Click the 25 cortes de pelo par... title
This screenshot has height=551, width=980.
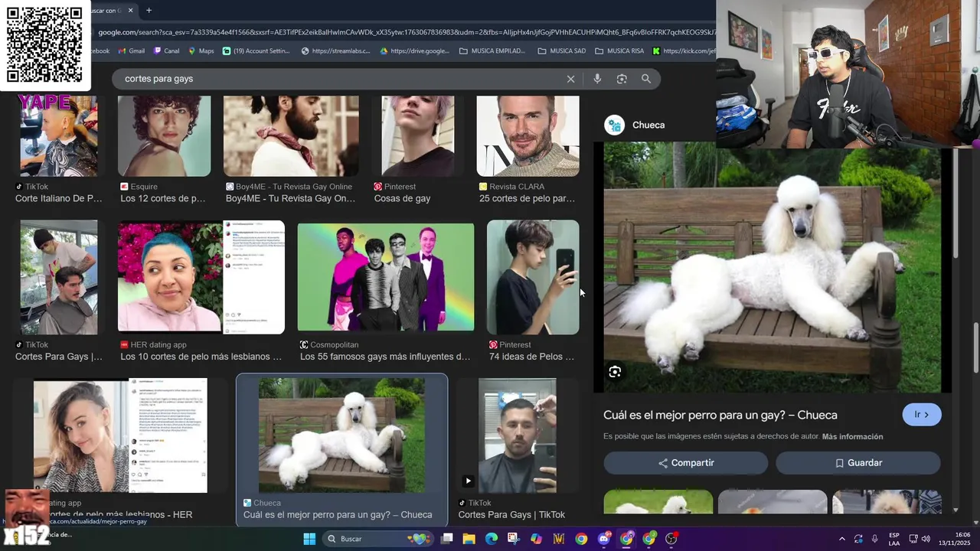527,198
